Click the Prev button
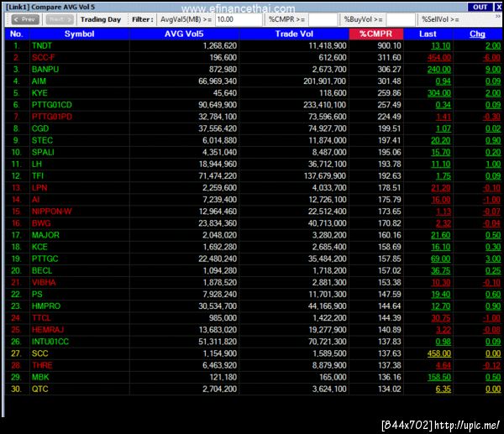 (25, 19)
